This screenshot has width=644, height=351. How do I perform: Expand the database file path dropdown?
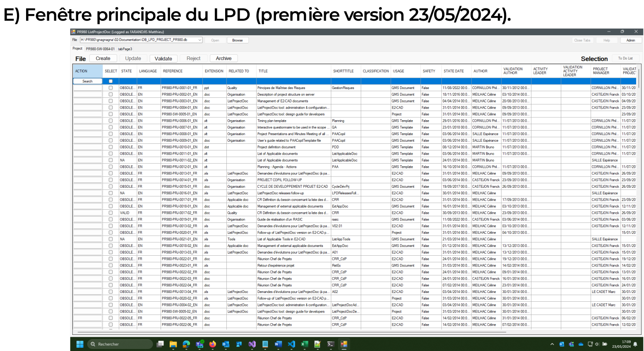(x=199, y=40)
